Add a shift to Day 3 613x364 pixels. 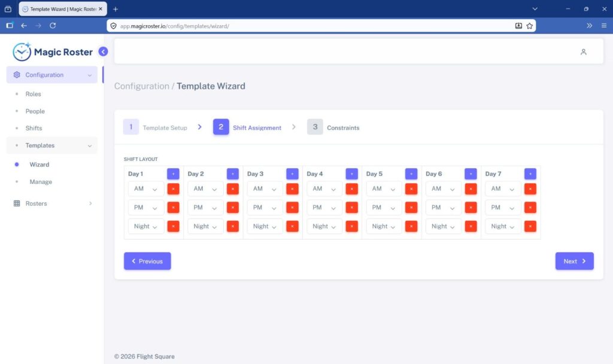tap(292, 174)
